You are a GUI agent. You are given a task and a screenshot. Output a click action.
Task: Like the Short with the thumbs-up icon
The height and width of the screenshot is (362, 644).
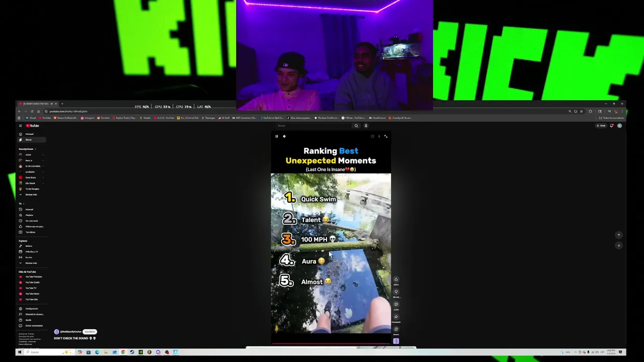tap(396, 280)
